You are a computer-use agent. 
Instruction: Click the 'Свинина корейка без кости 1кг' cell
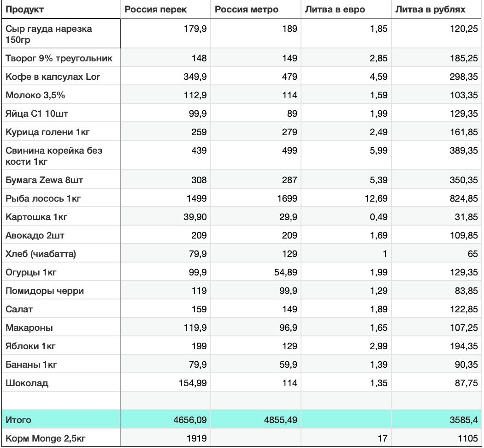60,156
